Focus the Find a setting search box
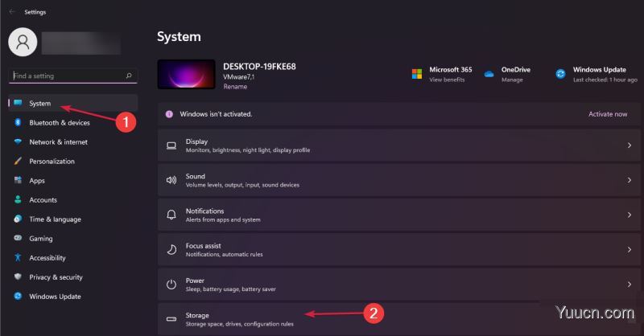The image size is (644, 336). coord(72,76)
